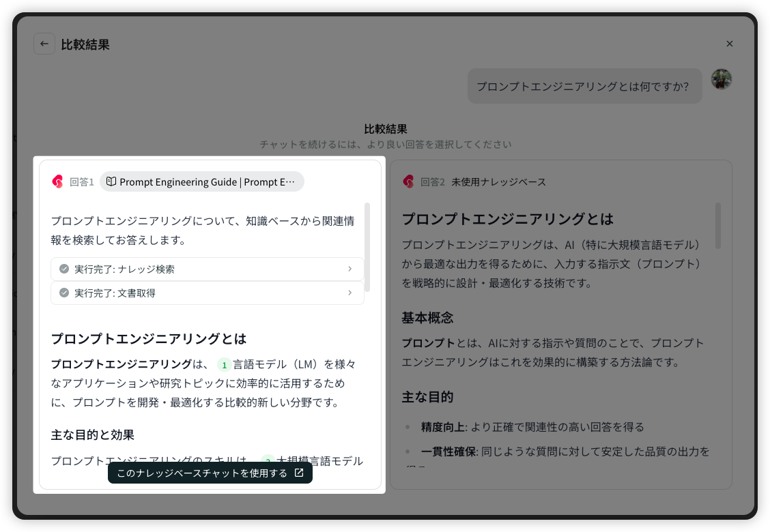Screen dimensions: 770x532
Task: Click the external link icon on the use button
Action: tap(299, 473)
